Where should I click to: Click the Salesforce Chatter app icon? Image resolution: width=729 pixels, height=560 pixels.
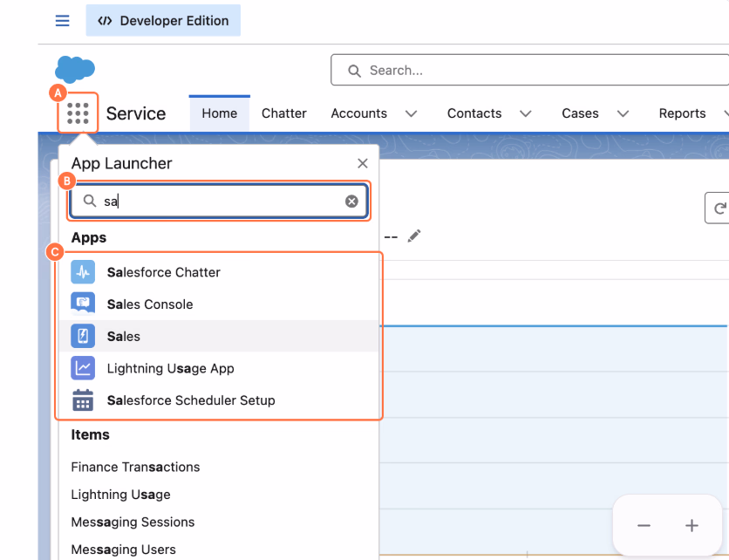click(83, 272)
